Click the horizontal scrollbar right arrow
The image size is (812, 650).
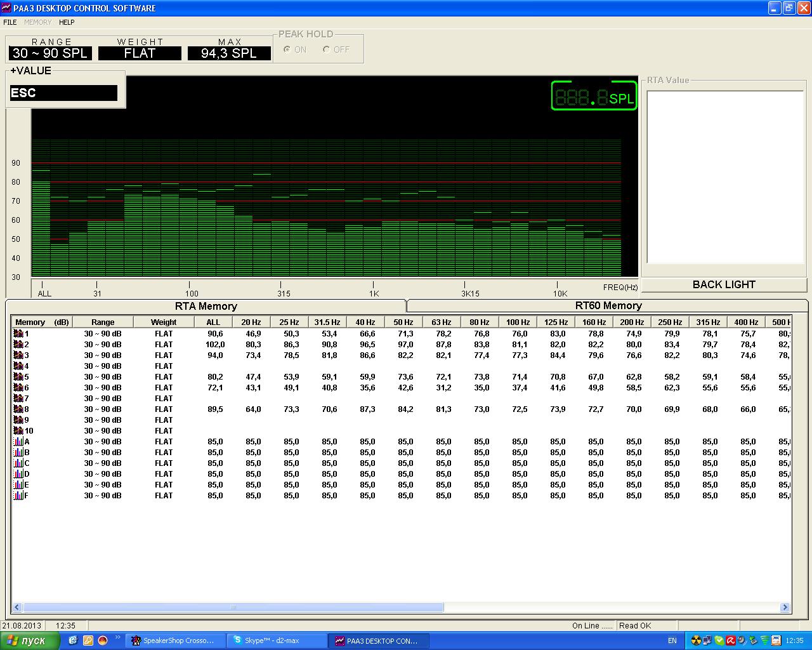[785, 607]
